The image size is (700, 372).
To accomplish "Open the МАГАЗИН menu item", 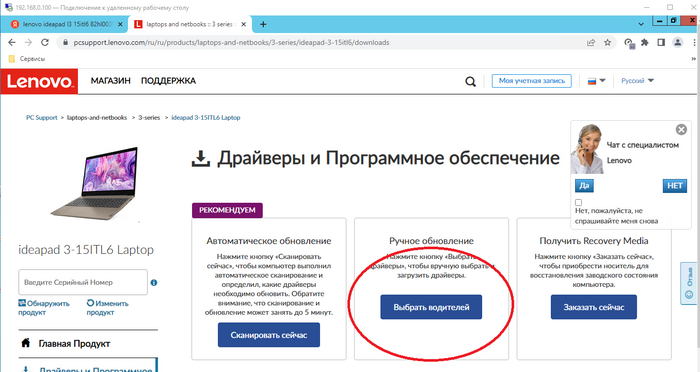I will point(111,81).
